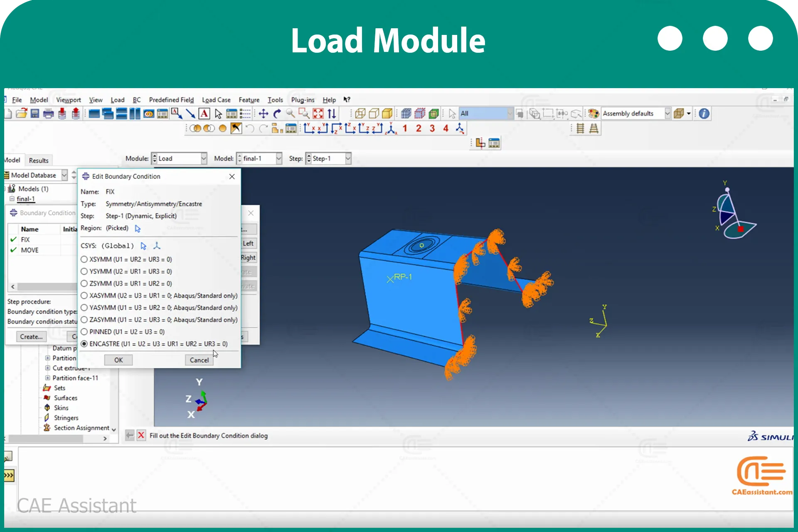Click the Cancel button in dialog
798x532 pixels.
[199, 360]
